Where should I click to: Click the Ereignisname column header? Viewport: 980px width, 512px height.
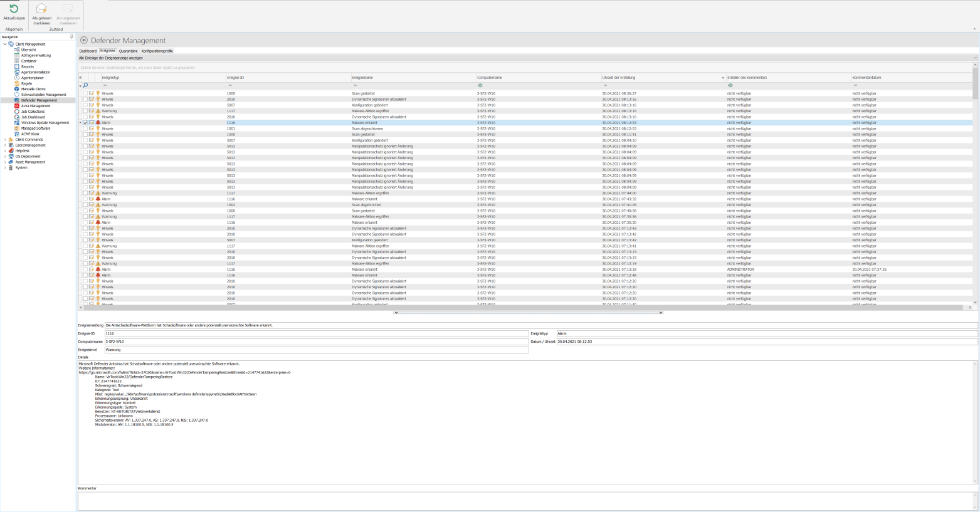point(413,78)
